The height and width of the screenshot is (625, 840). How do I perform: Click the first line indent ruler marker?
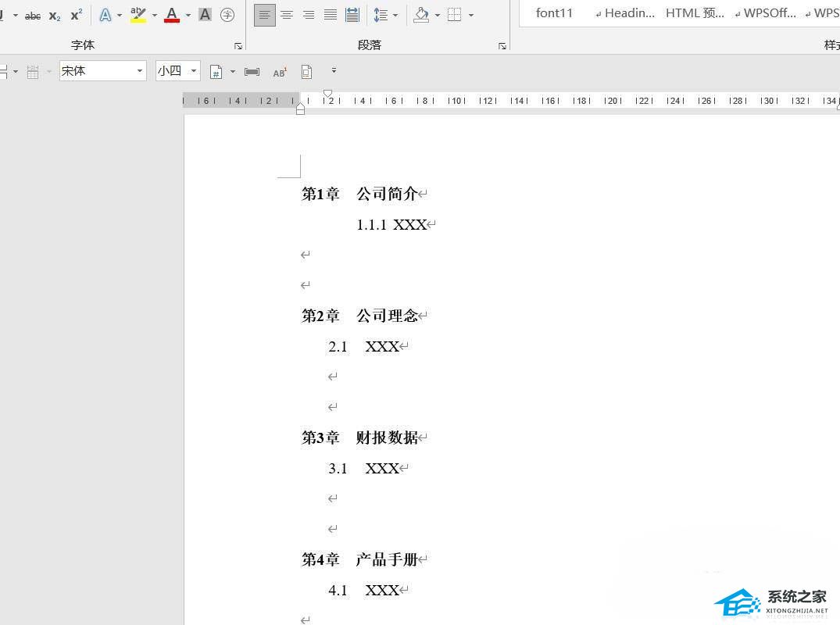[328, 94]
